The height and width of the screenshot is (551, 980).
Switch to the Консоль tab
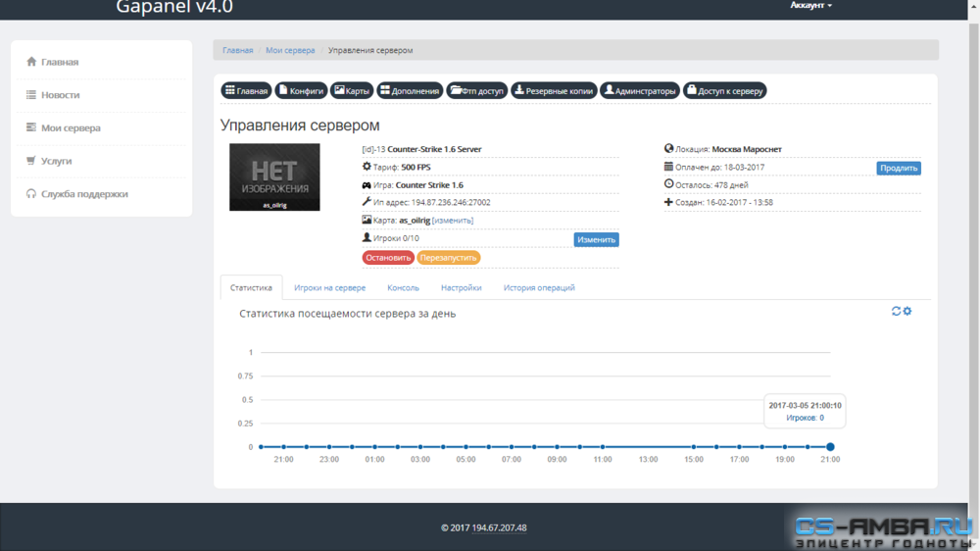coord(403,287)
